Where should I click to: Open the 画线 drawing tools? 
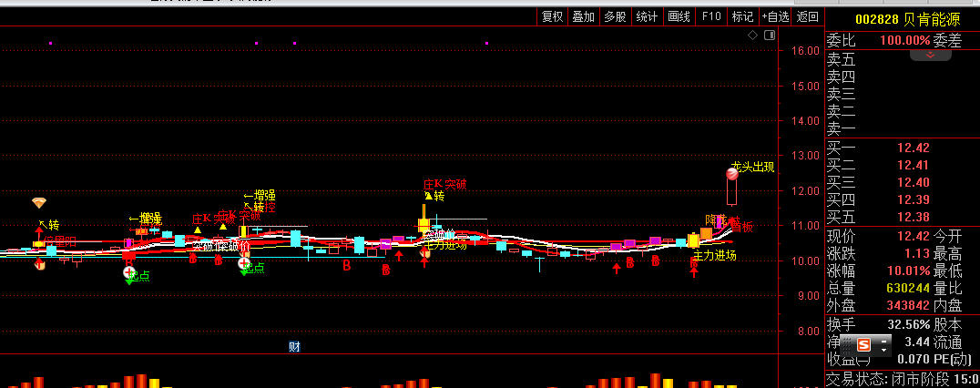click(x=679, y=15)
